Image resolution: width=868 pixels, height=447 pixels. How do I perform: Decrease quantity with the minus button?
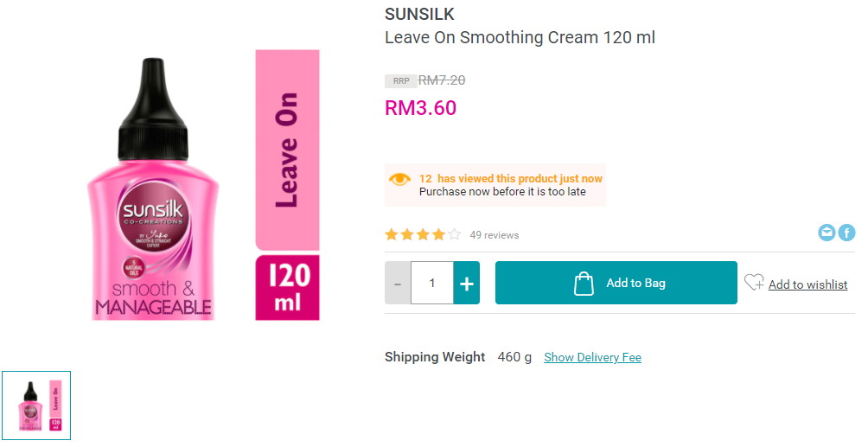point(398,283)
